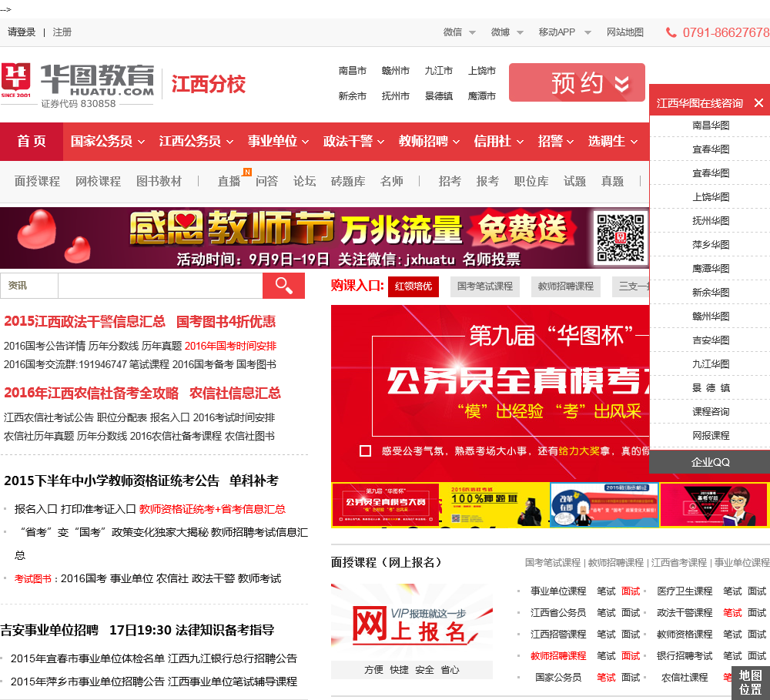Click the red search magnifier button
The width and height of the screenshot is (770, 700).
pos(283,286)
